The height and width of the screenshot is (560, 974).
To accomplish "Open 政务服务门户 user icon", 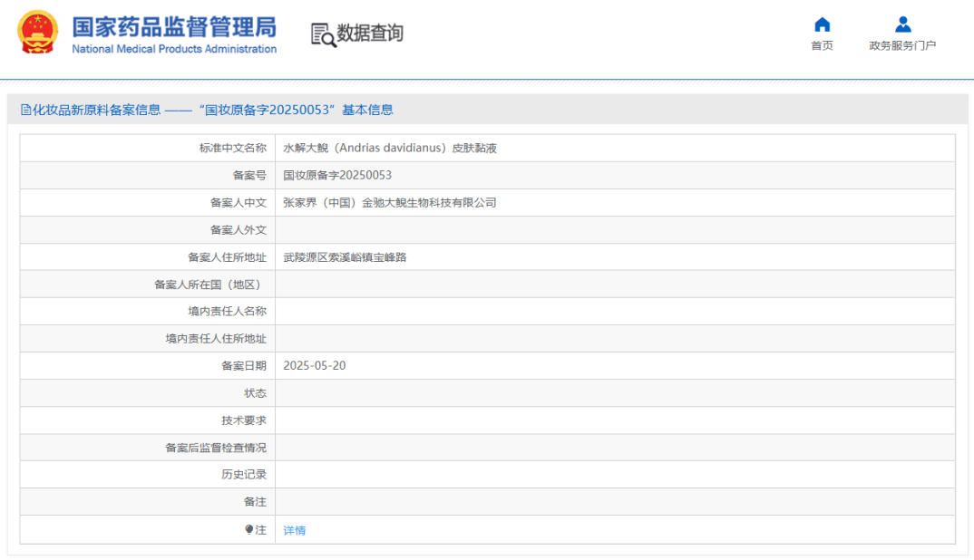I will [x=902, y=24].
